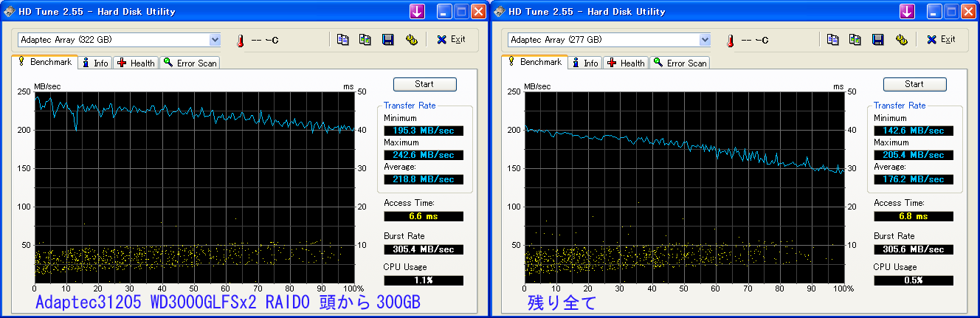980x318 pixels.
Task: Expand the Adaptec Array (277 GB) drive dropdown
Action: (x=705, y=39)
